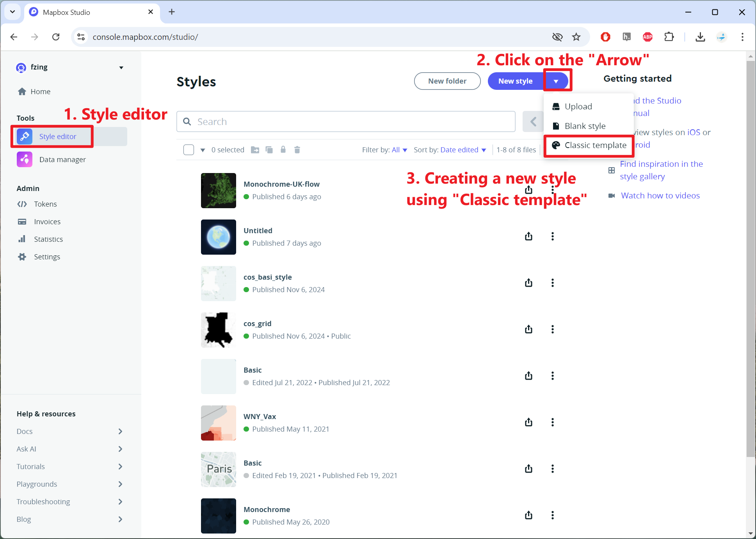Click the New style button
Image resolution: width=756 pixels, height=539 pixels.
pos(515,81)
